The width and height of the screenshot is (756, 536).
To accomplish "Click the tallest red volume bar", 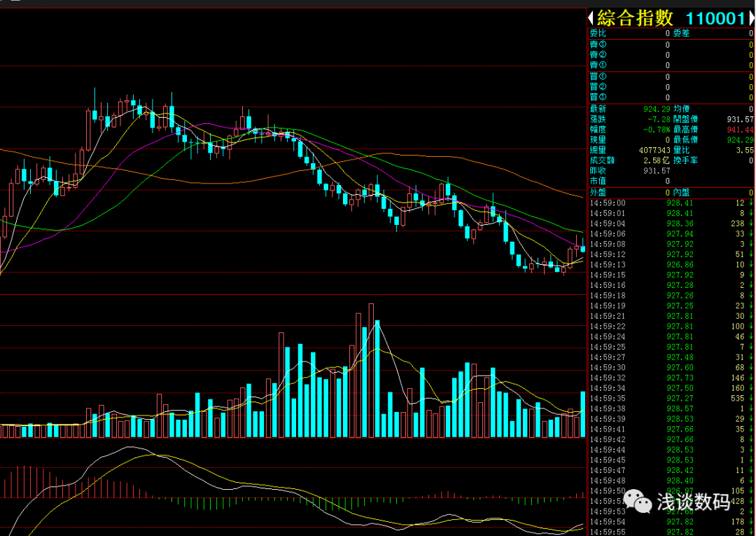I will pos(371,371).
